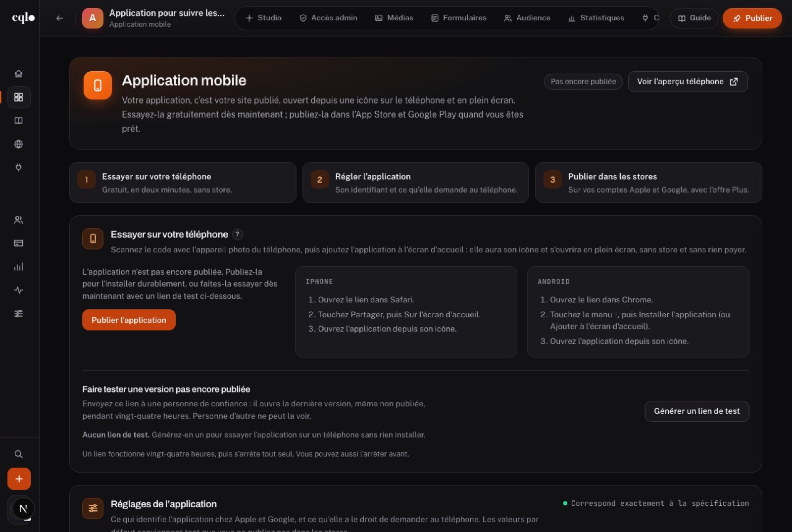Click the A application avatar
792x532 pixels.
click(93, 18)
